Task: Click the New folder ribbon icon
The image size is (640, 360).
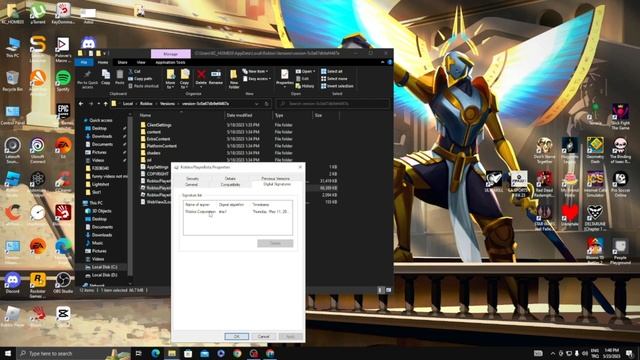Action: pos(233,79)
